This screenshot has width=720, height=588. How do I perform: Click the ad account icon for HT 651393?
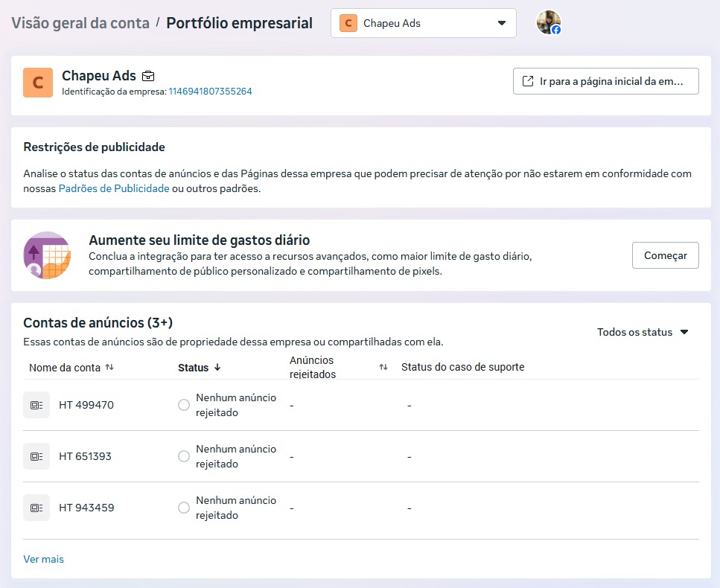(x=36, y=456)
